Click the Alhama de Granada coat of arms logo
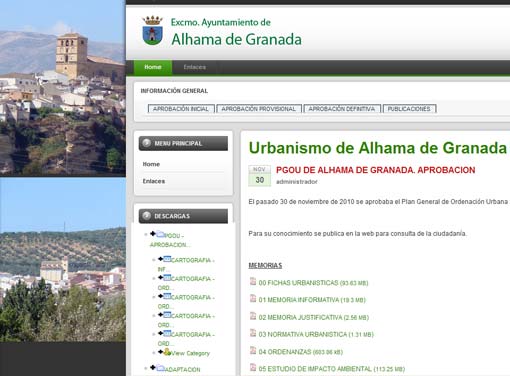This screenshot has height=376, width=510. click(152, 31)
